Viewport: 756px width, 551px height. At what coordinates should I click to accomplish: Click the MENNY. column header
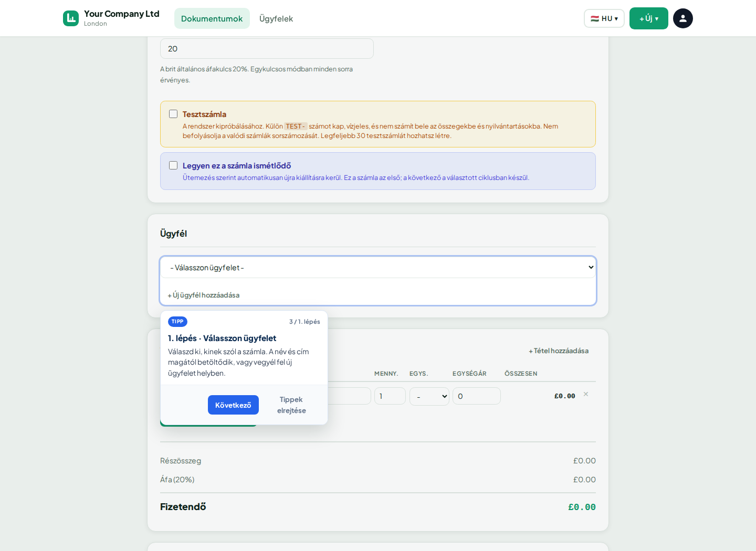pos(386,374)
